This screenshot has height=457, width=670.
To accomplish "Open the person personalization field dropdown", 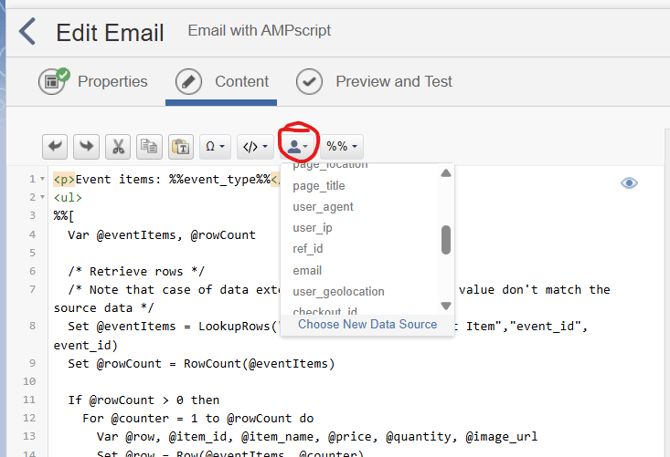I will click(297, 146).
